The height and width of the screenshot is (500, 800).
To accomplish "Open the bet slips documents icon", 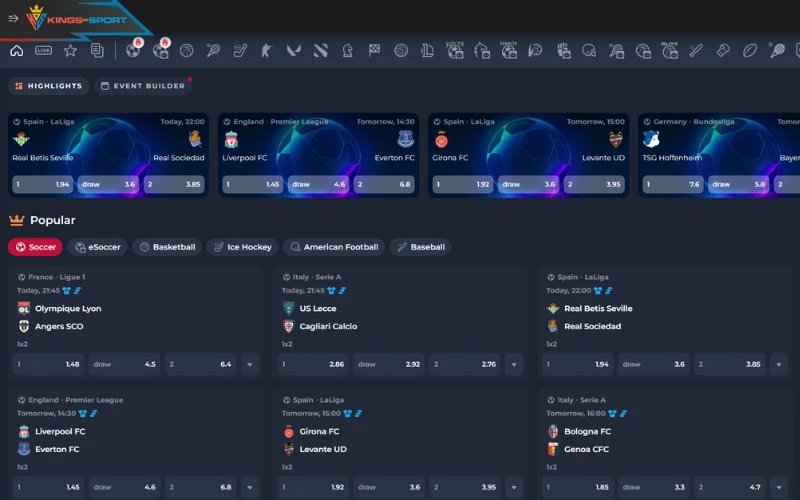I will 97,51.
